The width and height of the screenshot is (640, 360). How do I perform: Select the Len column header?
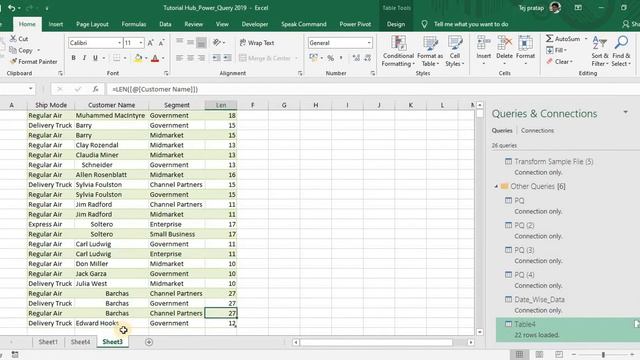[x=221, y=105]
